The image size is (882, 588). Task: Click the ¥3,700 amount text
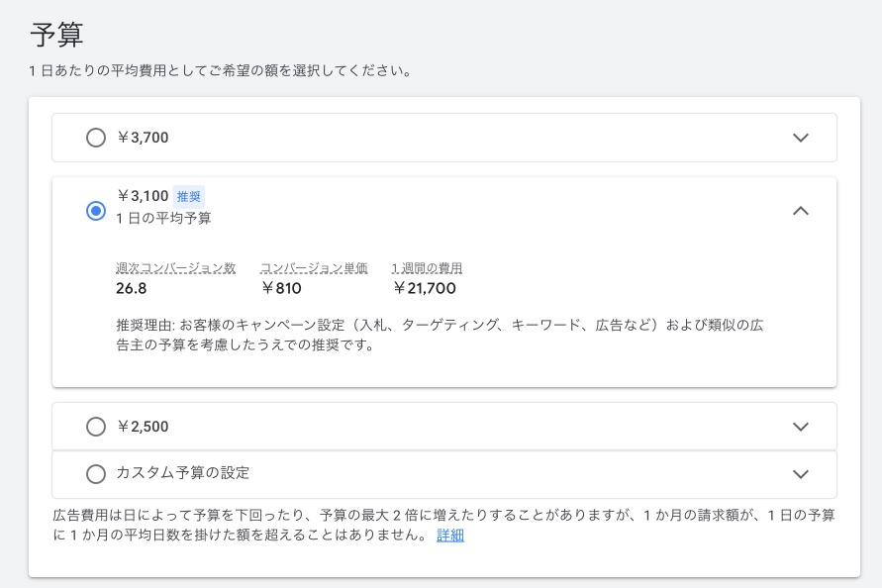click(143, 138)
